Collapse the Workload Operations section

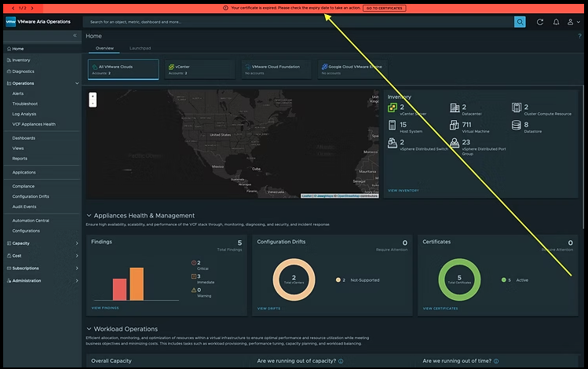(89, 329)
